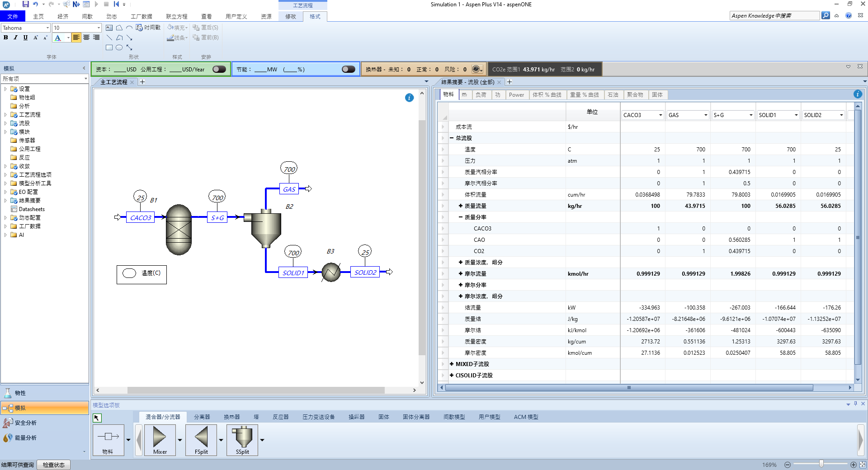This screenshot has height=470, width=868.
Task: Select the rectangle shape tool
Action: coord(109,47)
